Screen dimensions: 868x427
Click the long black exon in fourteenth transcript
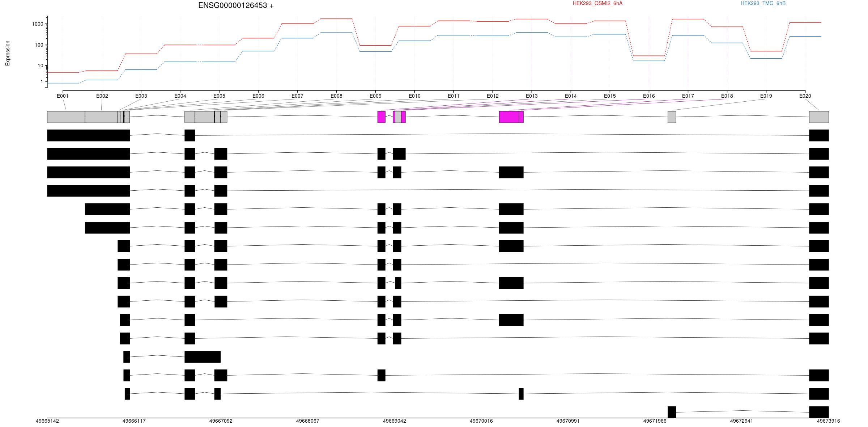click(203, 357)
